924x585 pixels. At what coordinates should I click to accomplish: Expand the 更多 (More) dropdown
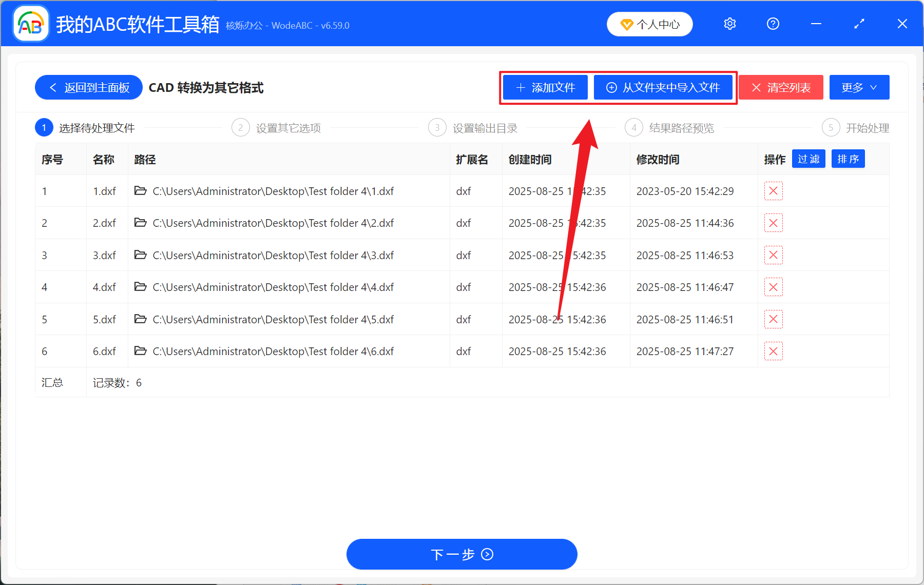859,87
